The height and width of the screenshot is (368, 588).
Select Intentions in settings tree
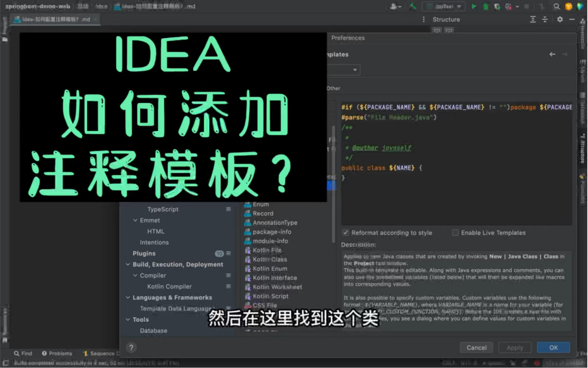(154, 242)
